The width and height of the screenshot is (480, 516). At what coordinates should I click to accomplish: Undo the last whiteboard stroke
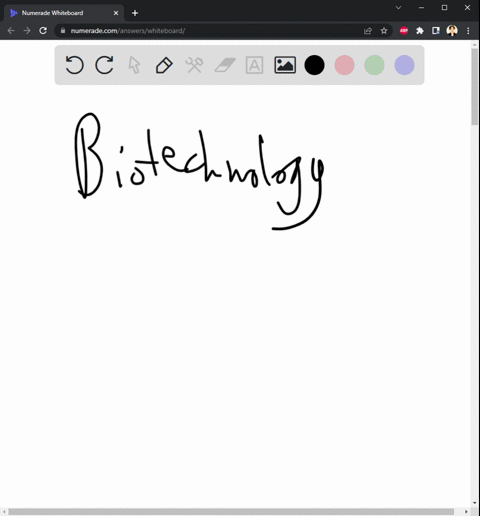[74, 65]
